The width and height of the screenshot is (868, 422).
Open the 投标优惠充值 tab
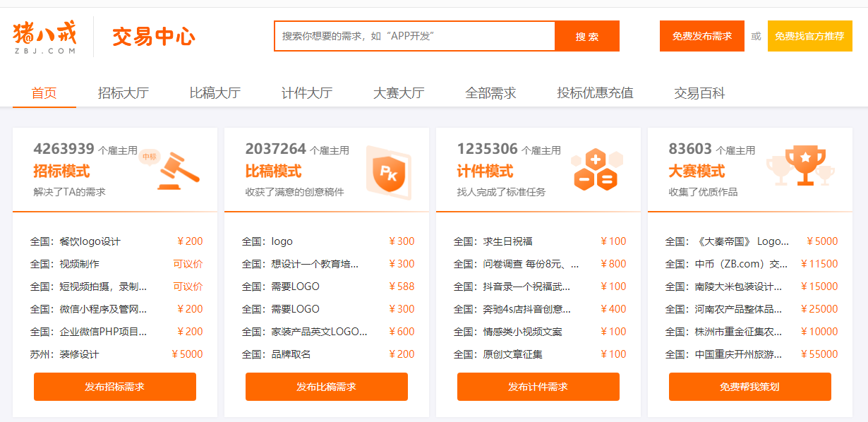tap(595, 93)
